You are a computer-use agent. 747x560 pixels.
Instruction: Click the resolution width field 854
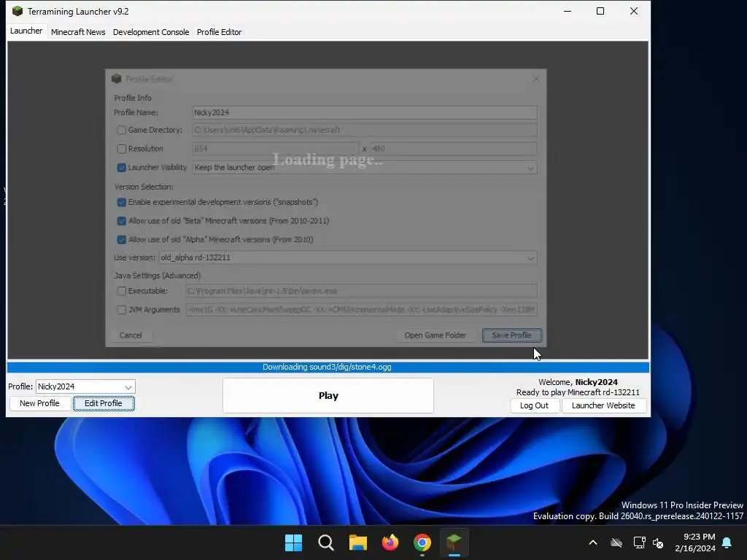pos(275,149)
